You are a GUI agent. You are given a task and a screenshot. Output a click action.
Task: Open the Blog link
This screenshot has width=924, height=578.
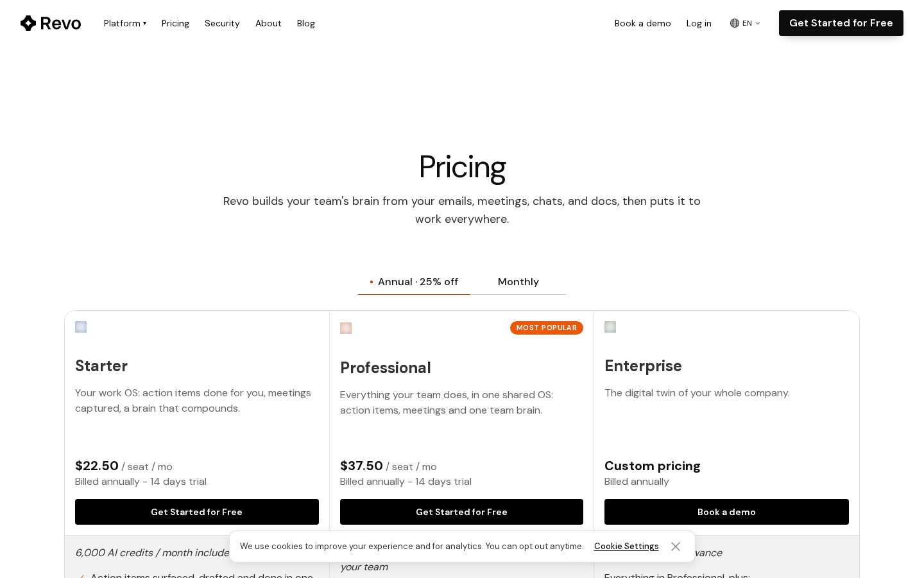tap(306, 23)
